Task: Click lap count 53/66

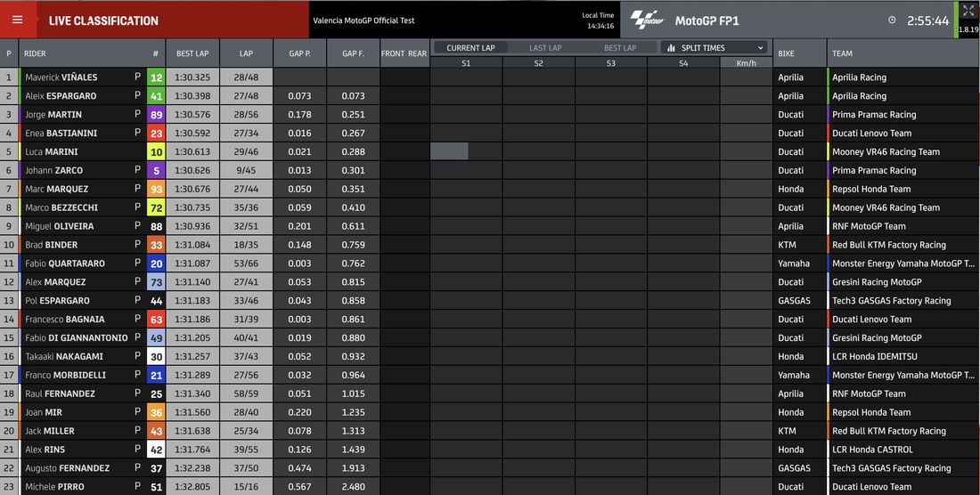Action: pyautogui.click(x=246, y=264)
